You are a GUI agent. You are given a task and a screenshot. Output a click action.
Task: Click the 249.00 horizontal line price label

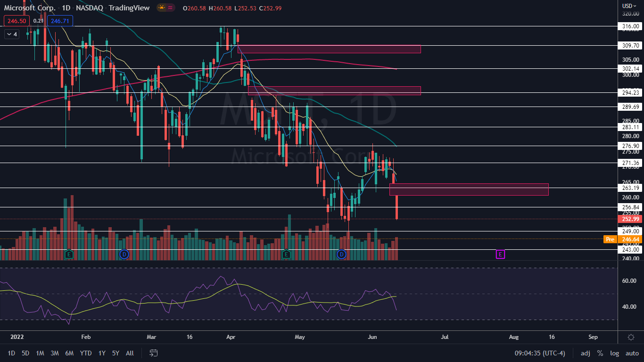click(630, 231)
